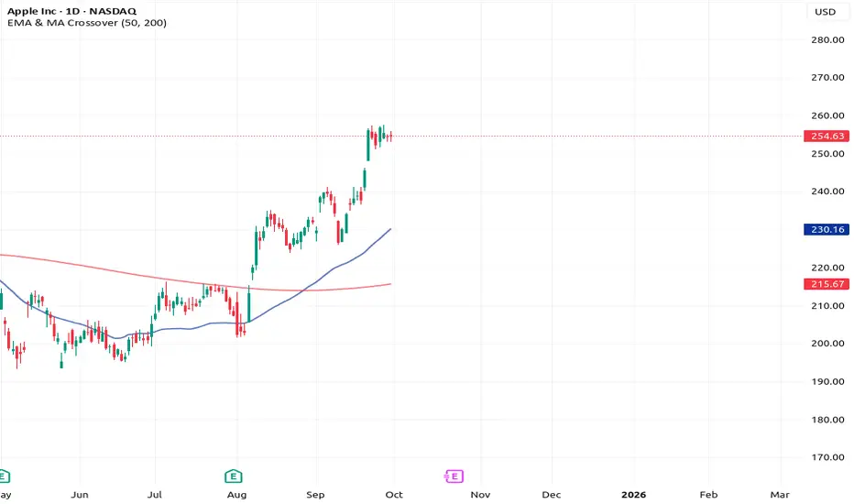Image resolution: width=854 pixels, height=504 pixels.
Task: Click the partial earnings icon near May
Action: pos(4,475)
